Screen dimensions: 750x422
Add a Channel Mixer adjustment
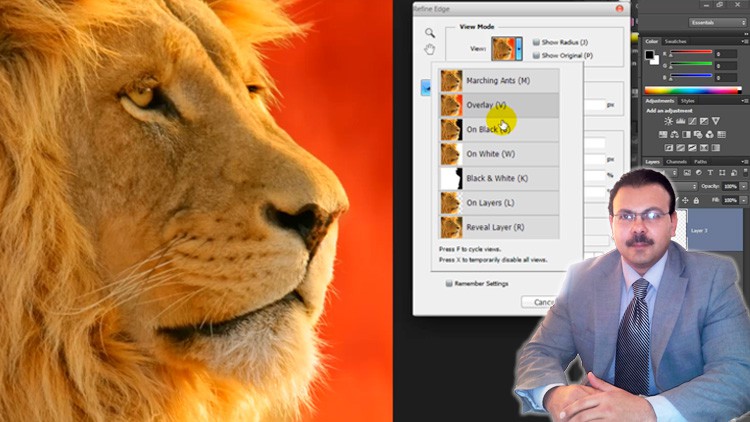pos(710,134)
